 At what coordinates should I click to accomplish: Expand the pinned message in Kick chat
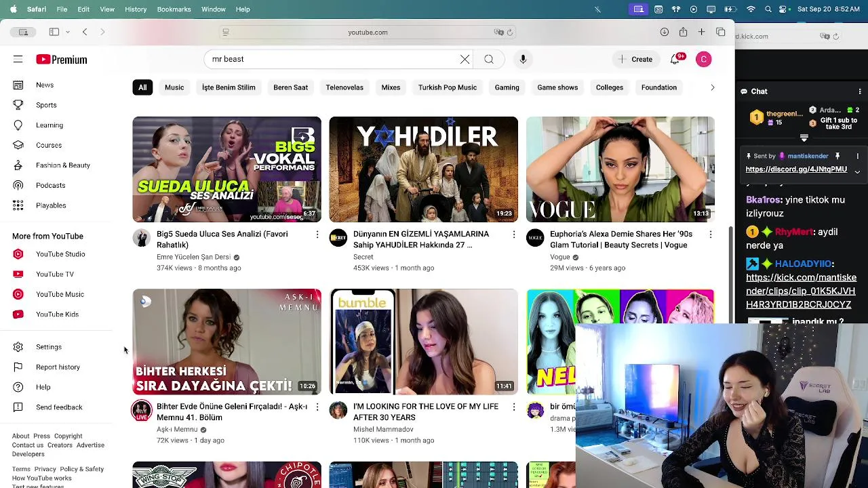857,172
